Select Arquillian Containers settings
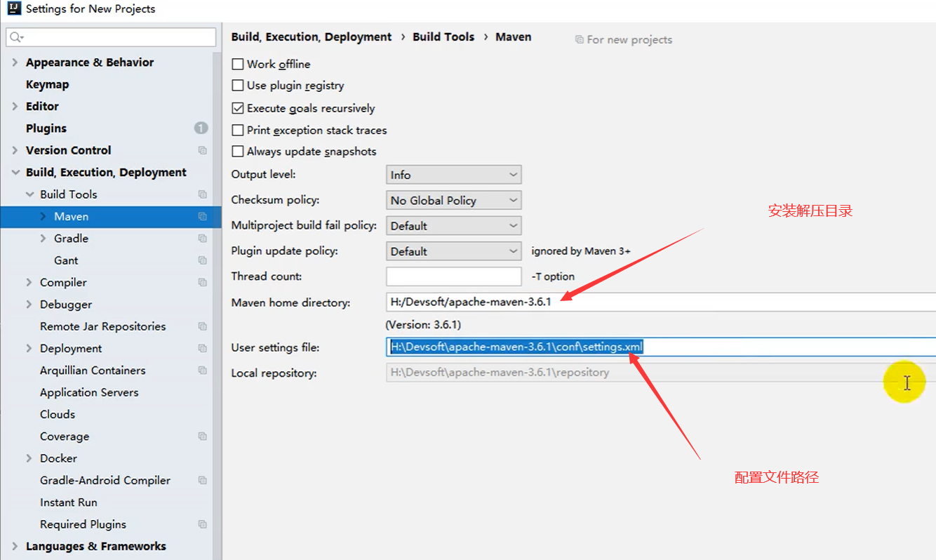The height and width of the screenshot is (560, 936). (x=93, y=370)
